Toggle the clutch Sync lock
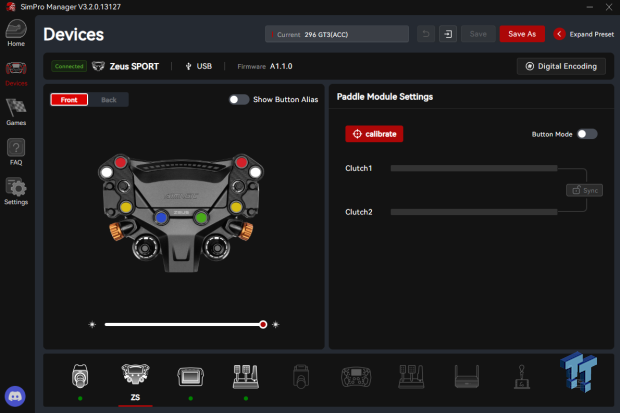Image resolution: width=620 pixels, height=413 pixels. [x=584, y=190]
